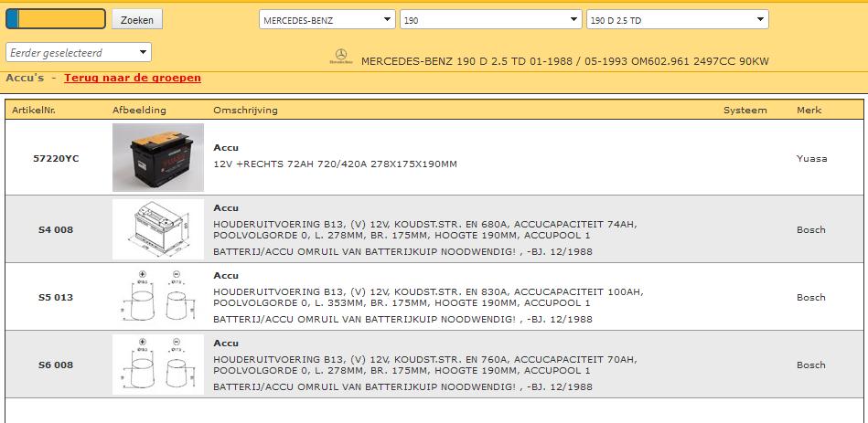Click the Bosch brand in S4 008 row

[811, 229]
